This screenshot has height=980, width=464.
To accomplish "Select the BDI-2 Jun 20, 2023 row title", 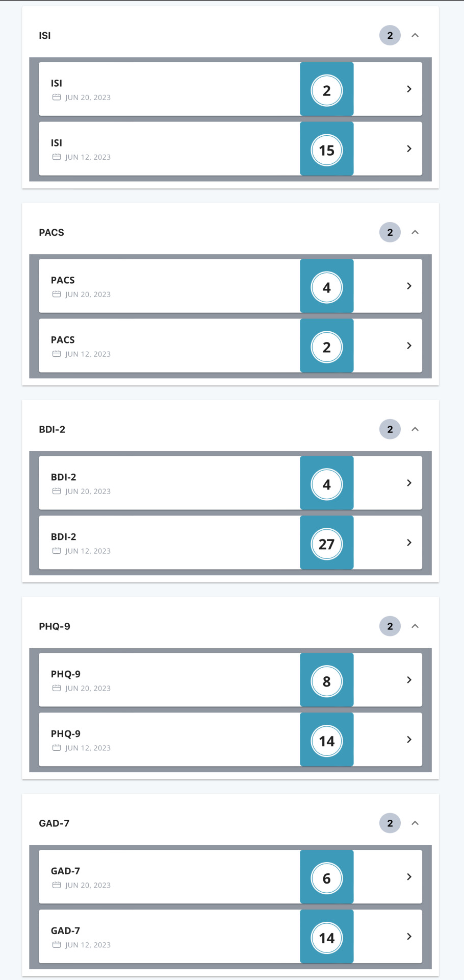I will point(64,477).
